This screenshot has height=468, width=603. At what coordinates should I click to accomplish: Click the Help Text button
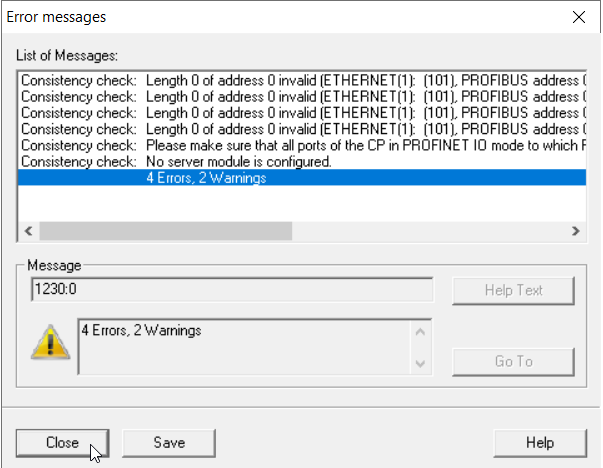click(513, 291)
